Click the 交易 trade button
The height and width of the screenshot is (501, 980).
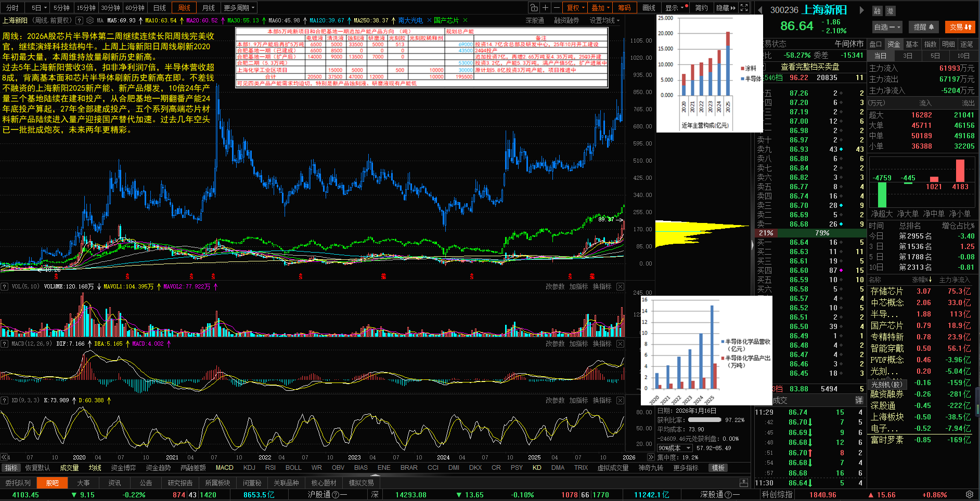[961, 27]
